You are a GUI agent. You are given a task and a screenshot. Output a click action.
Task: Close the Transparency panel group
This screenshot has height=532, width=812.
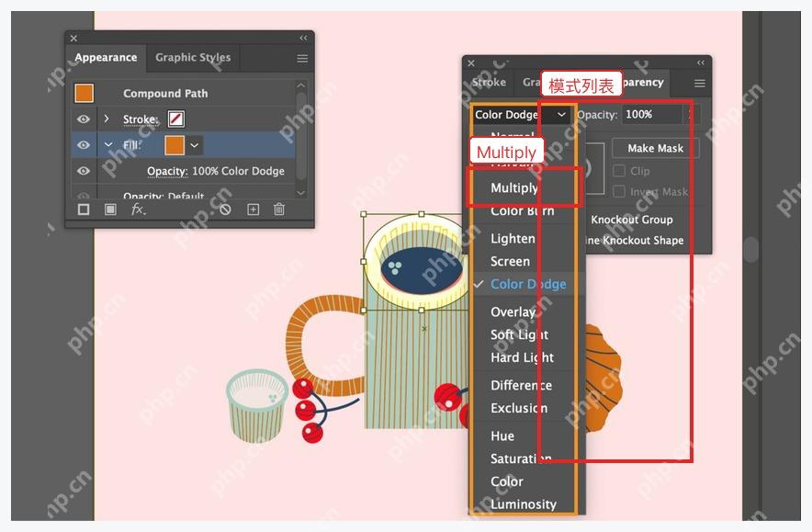pos(471,63)
